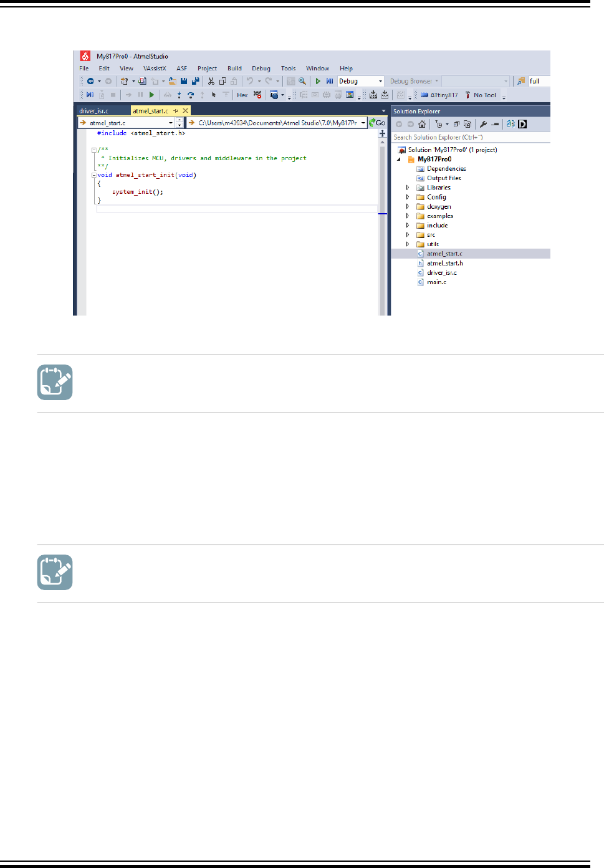Click the Clear All Breakpoints icon

(x=257, y=95)
